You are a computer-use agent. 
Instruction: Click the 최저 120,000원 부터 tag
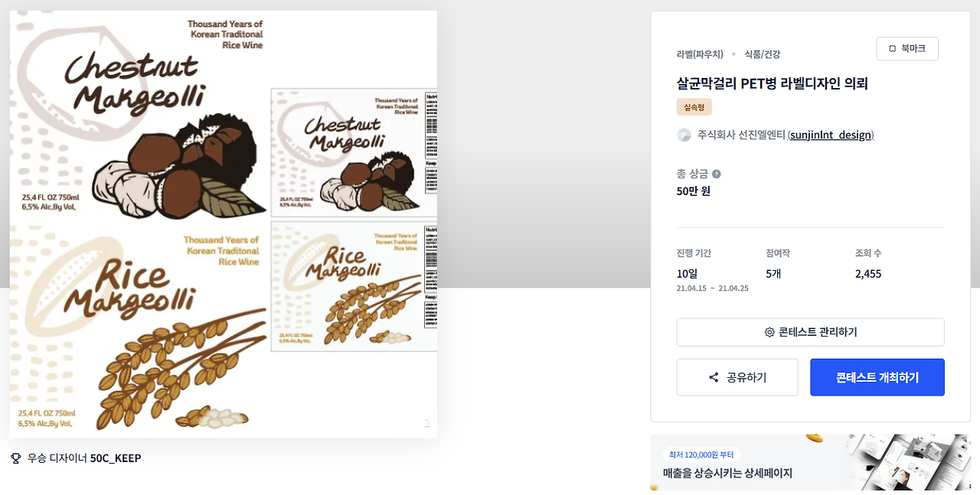701,454
